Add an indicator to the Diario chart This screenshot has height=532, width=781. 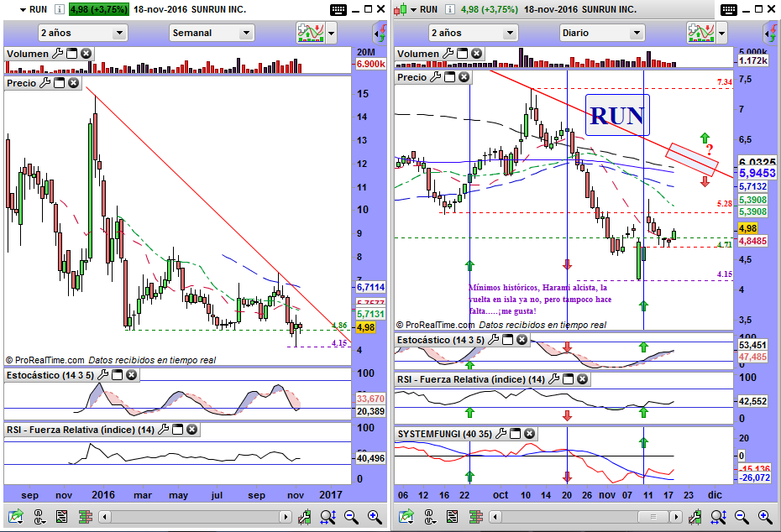[x=700, y=33]
